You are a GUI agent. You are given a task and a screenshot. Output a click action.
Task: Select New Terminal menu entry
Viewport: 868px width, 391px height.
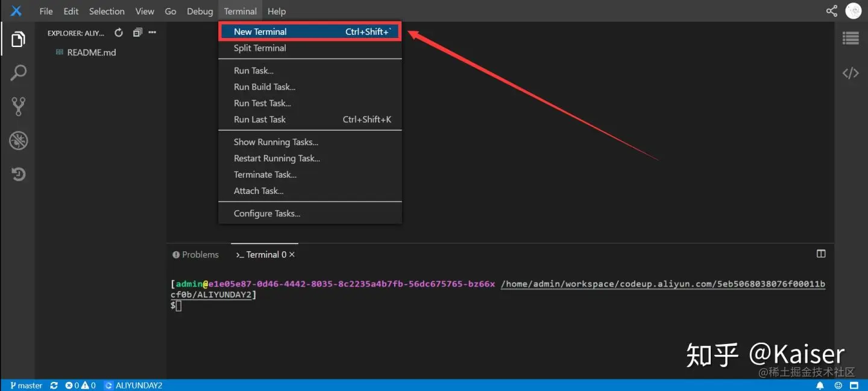pos(310,32)
